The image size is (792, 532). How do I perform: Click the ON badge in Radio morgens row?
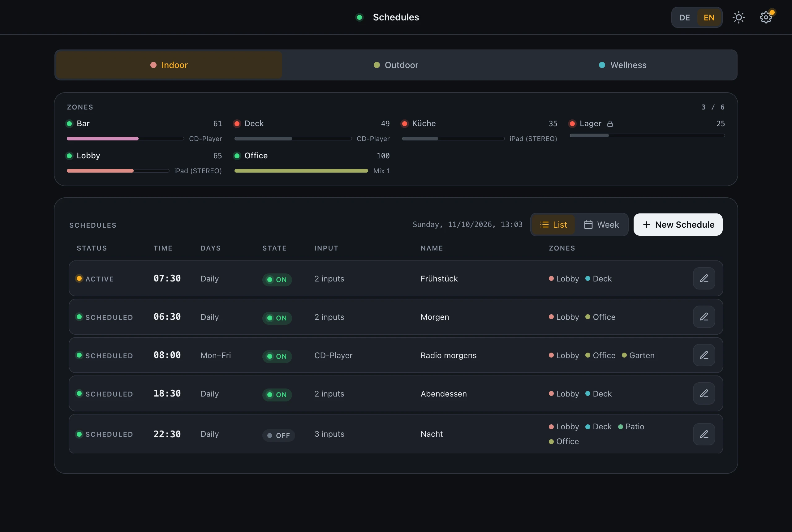click(x=277, y=356)
